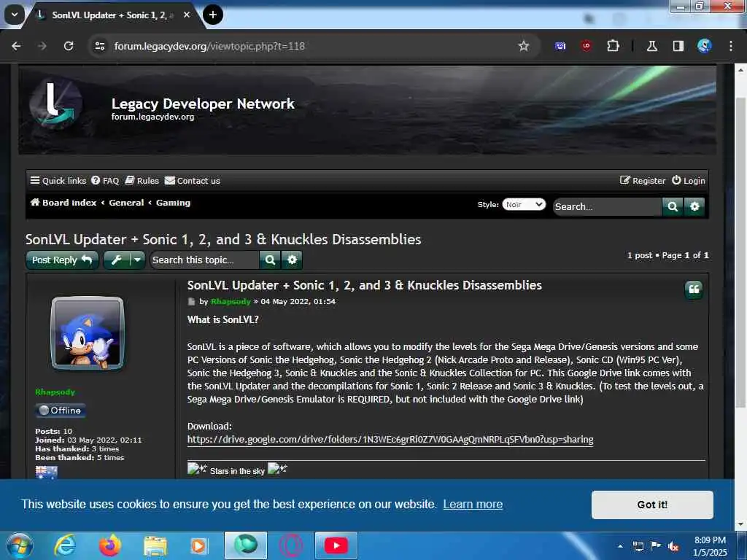Click the Post Reply button
747x560 pixels.
pos(62,260)
